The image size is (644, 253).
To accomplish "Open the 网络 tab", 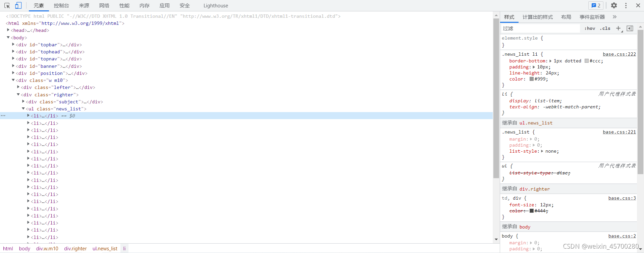I will coord(104,6).
